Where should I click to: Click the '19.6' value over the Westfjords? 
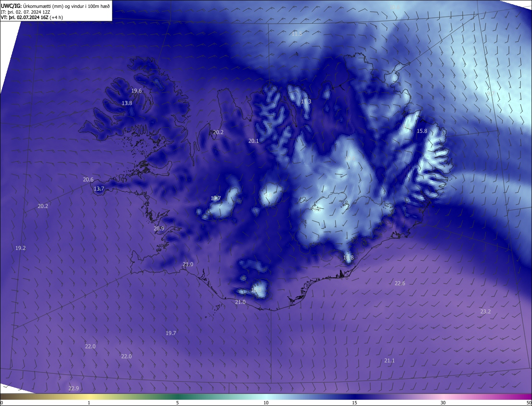136,90
